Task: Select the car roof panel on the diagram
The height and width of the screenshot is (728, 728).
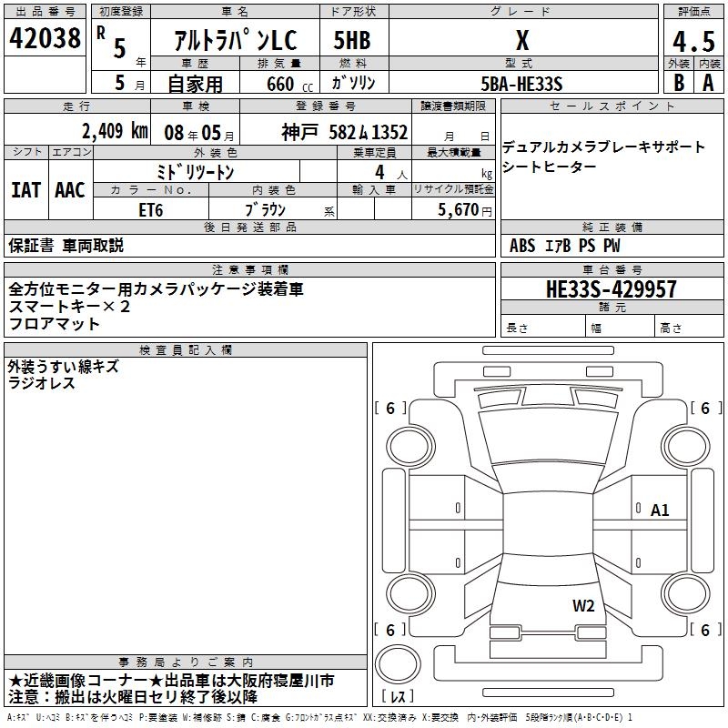Action: (549, 524)
